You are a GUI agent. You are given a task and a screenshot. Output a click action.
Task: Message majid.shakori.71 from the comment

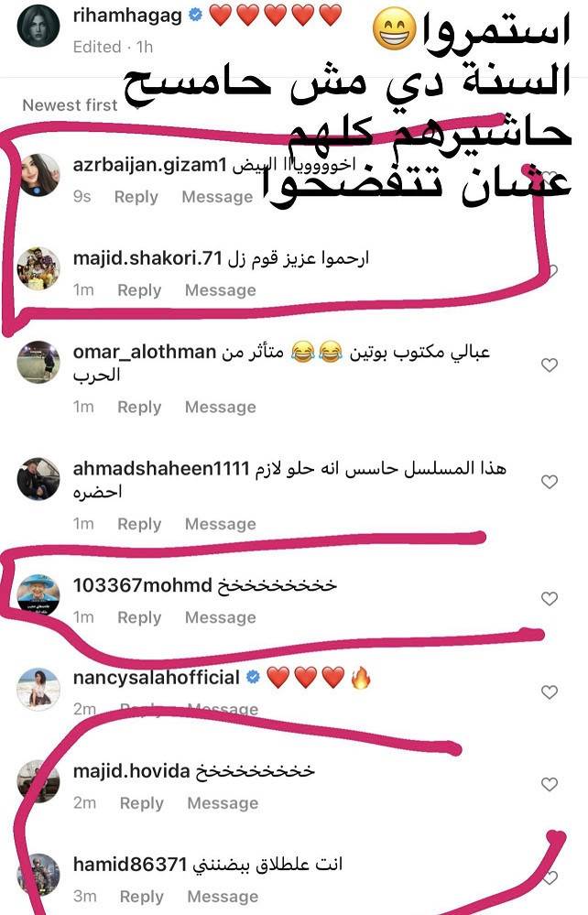[x=221, y=290]
